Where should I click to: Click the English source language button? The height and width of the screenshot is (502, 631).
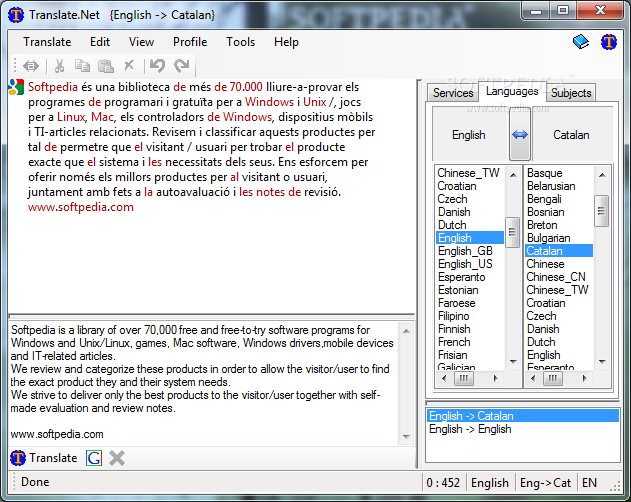click(x=469, y=135)
